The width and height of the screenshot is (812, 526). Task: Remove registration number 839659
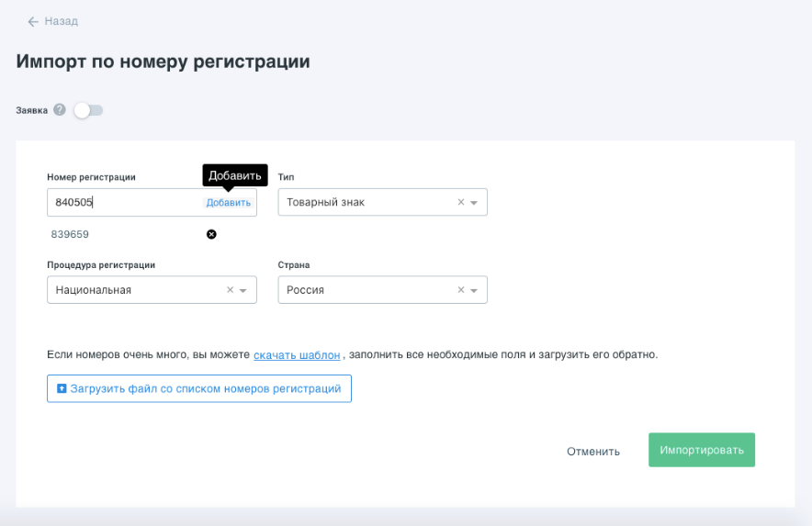point(211,234)
